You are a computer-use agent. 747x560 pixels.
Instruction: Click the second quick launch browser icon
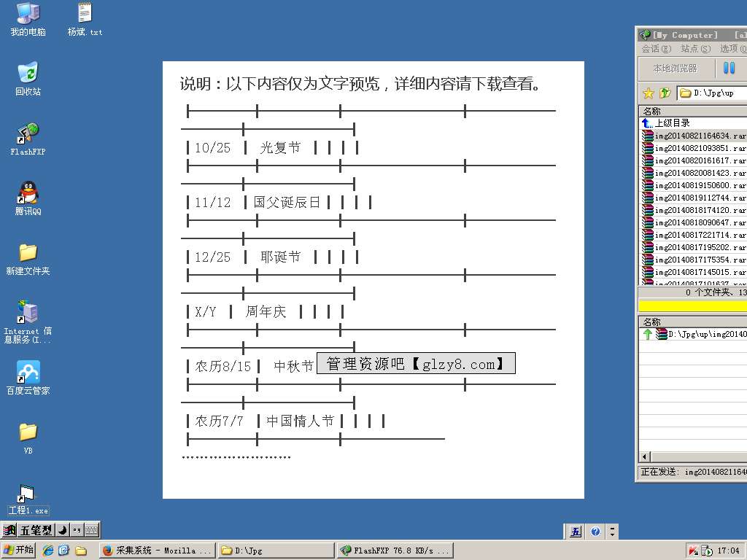click(x=64, y=551)
